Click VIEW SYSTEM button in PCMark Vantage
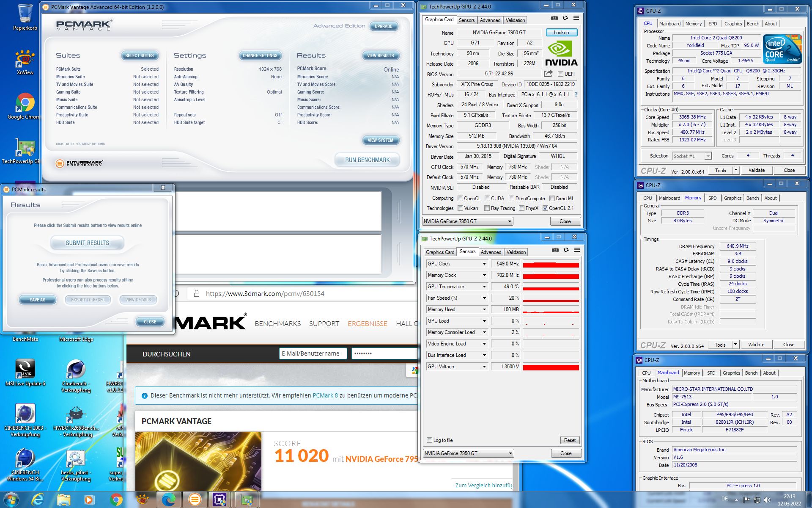This screenshot has height=508, width=812. tap(380, 140)
